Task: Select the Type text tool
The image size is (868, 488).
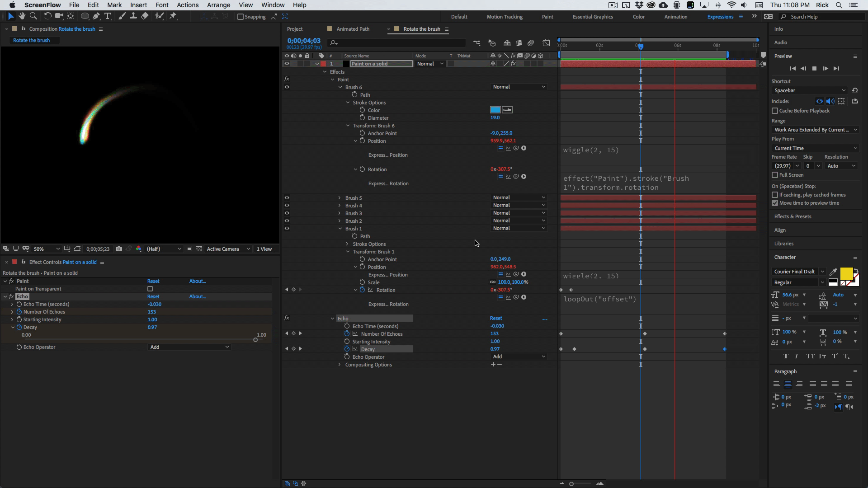Action: 108,16
